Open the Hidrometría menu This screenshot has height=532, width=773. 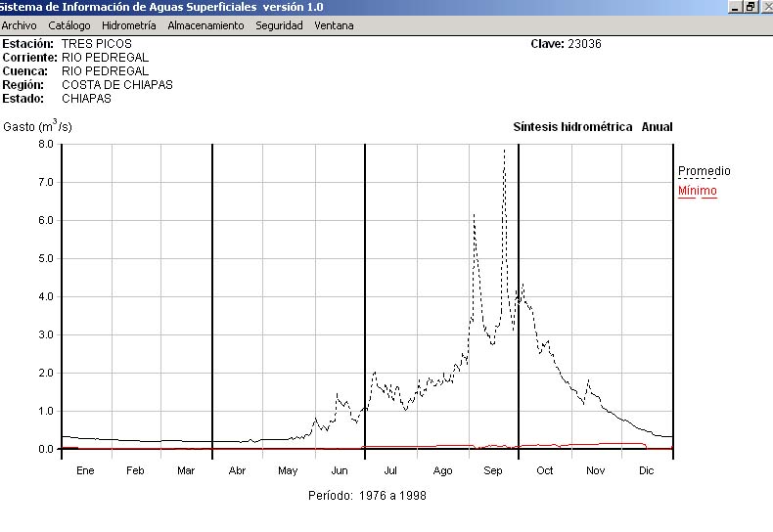[x=129, y=25]
